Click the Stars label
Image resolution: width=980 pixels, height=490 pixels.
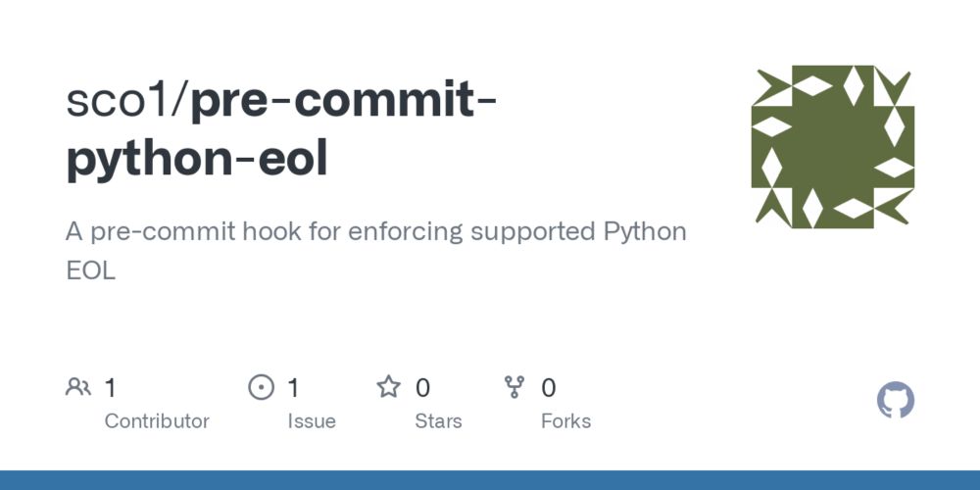click(x=438, y=421)
